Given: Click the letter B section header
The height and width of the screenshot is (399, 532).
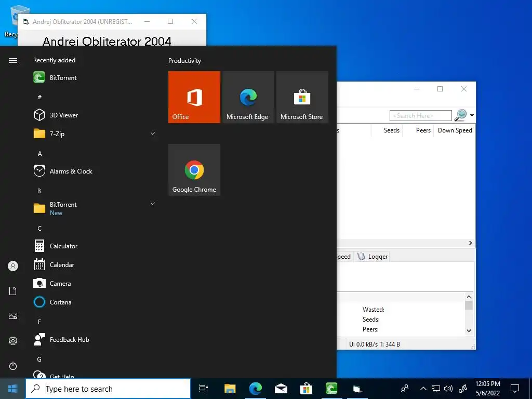Looking at the screenshot, I should pyautogui.click(x=39, y=191).
